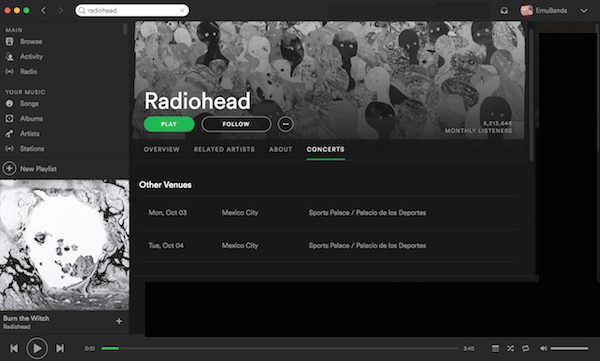600x361 pixels.
Task: Go forward with the right arrow
Action: tap(61, 10)
